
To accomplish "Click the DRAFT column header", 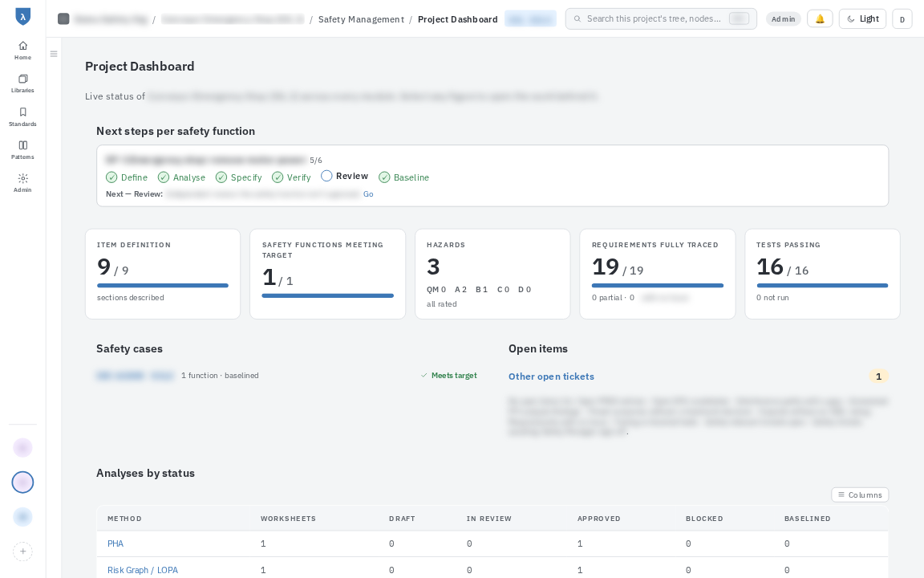I will (402, 519).
